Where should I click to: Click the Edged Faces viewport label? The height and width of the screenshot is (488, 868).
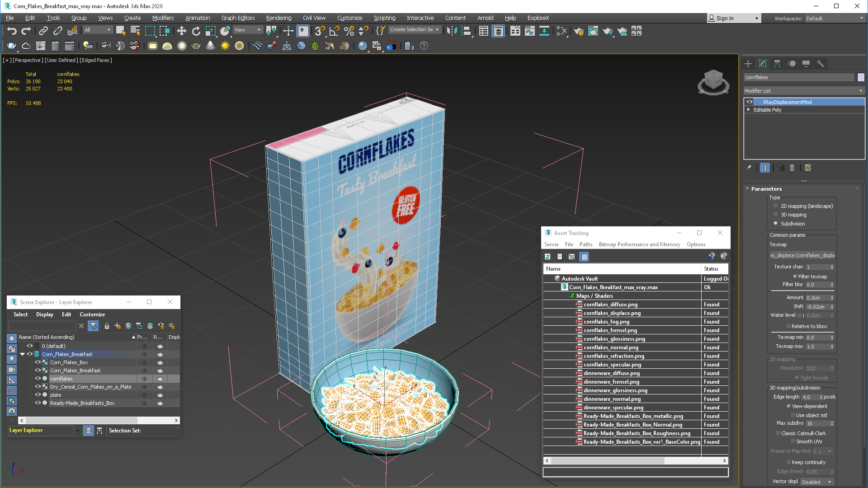[96, 60]
